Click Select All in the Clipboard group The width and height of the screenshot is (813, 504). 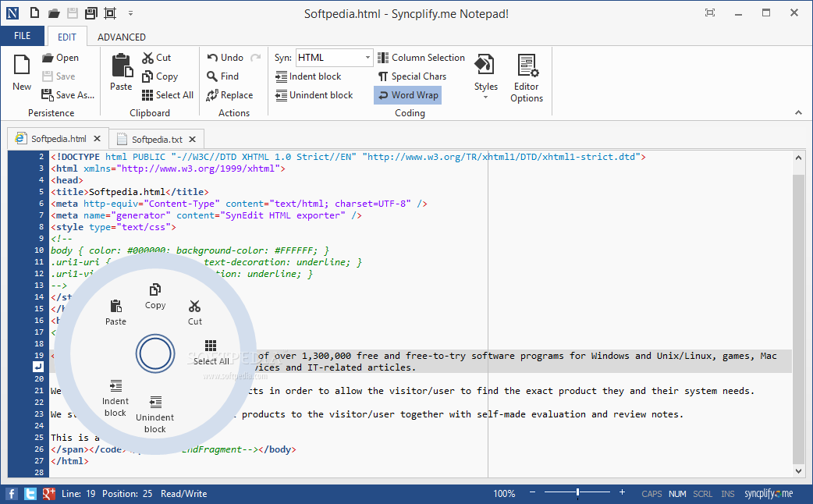[x=168, y=95]
